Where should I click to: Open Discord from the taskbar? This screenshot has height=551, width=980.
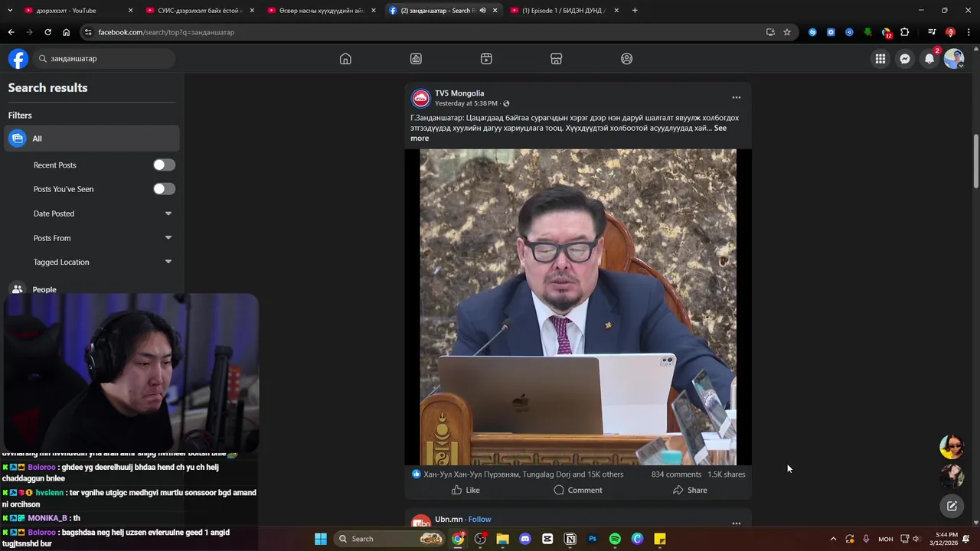coord(525,539)
